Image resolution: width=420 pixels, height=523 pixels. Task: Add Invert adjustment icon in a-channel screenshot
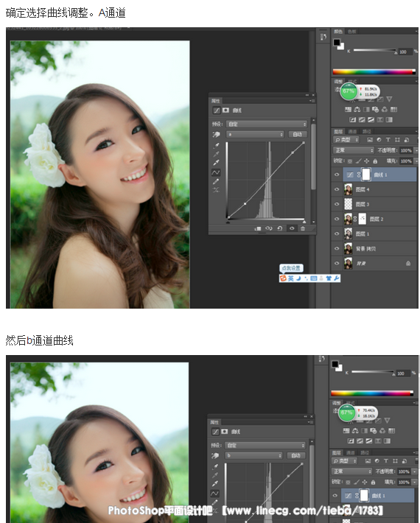coord(353,119)
